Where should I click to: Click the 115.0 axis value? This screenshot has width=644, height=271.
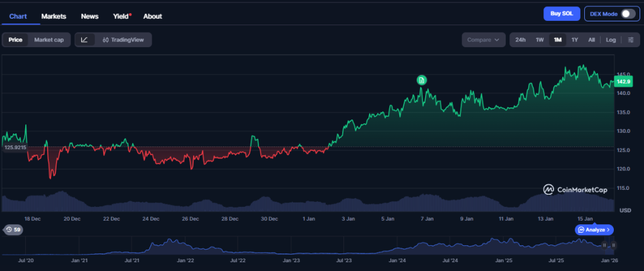click(625, 188)
